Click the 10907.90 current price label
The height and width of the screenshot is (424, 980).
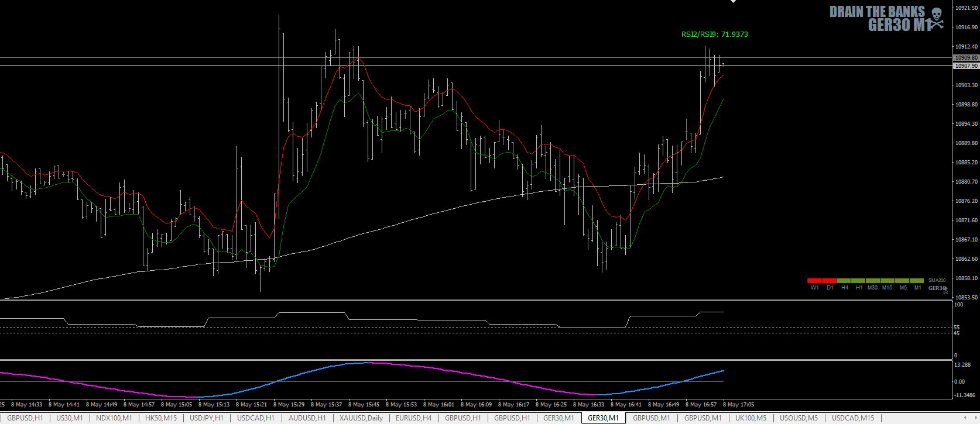click(x=966, y=66)
